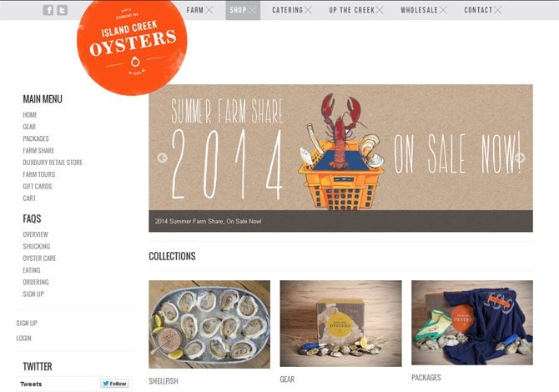The height and width of the screenshot is (392, 559).
Task: Click the Summer Farm Share banner
Action: (x=340, y=158)
